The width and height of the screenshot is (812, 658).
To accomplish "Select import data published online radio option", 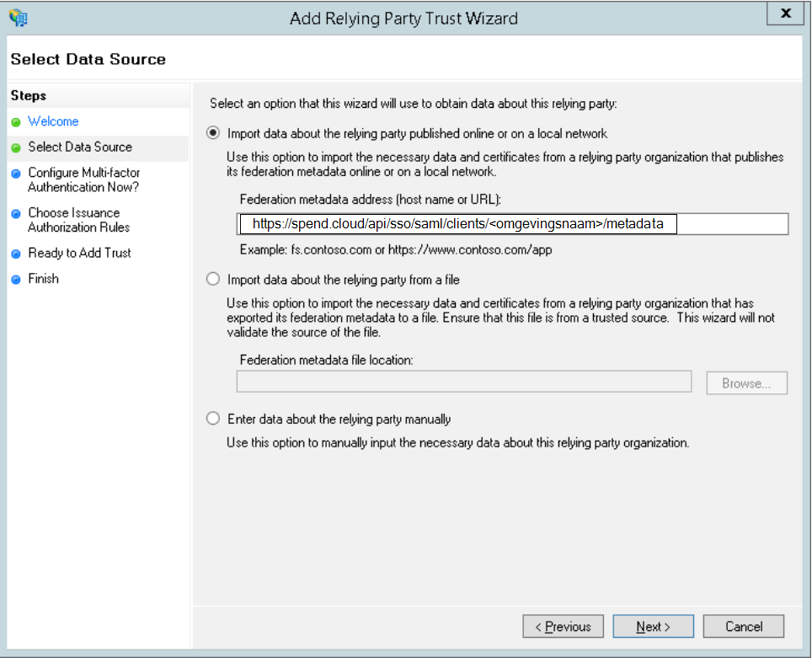I will tap(213, 133).
